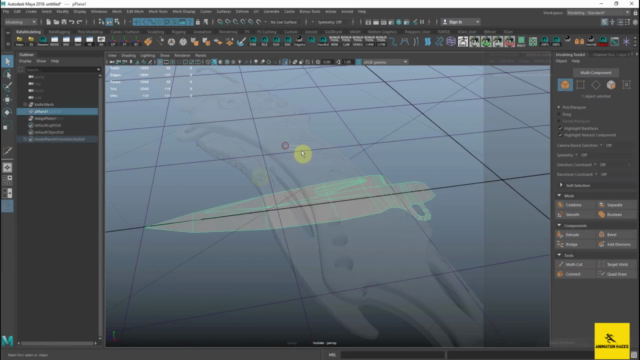Click the settings gear icon at top right
The width and height of the screenshot is (640, 360).
636,22
